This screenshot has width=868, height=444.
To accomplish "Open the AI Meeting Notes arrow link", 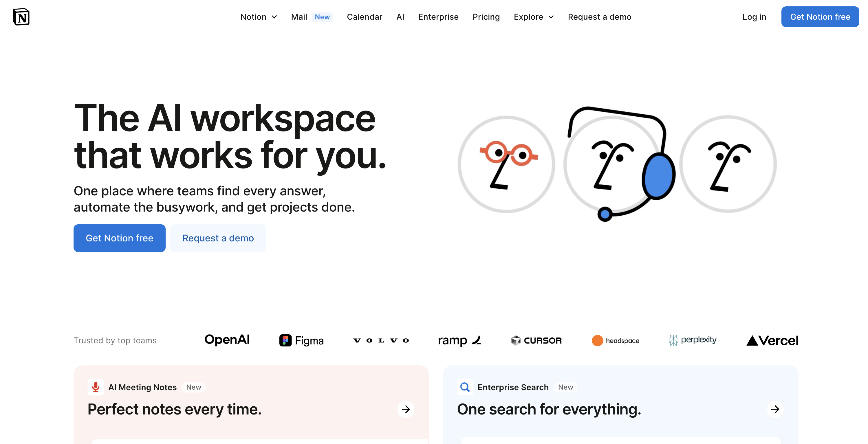I will (x=406, y=409).
